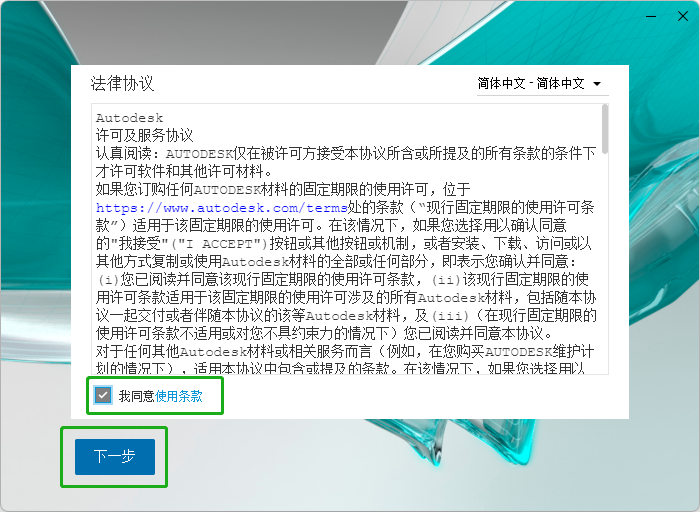
Task: Click the 许可及服务协议 line in agreement
Action: click(144, 135)
